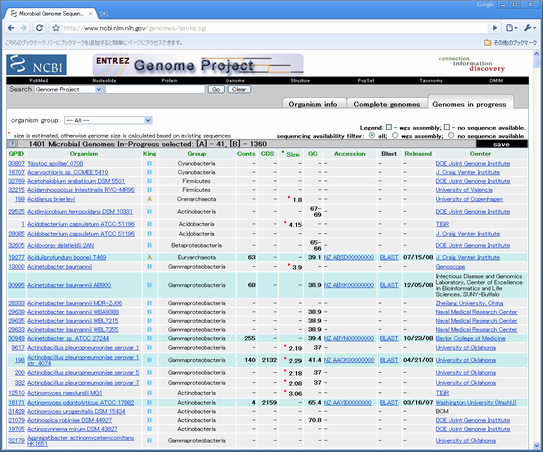Open the Acidianus brierleyi organism link
This screenshot has width=543, height=452.
[x=51, y=199]
